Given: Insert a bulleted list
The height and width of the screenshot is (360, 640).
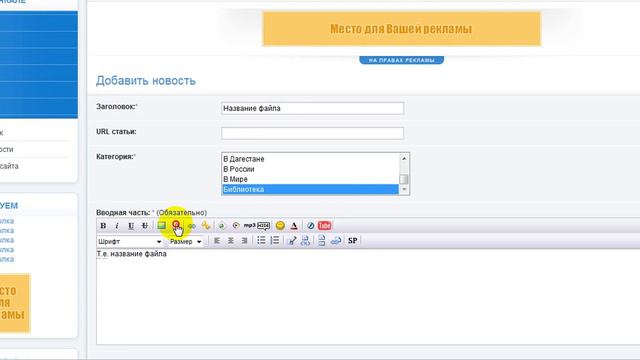Looking at the screenshot, I should (x=261, y=240).
